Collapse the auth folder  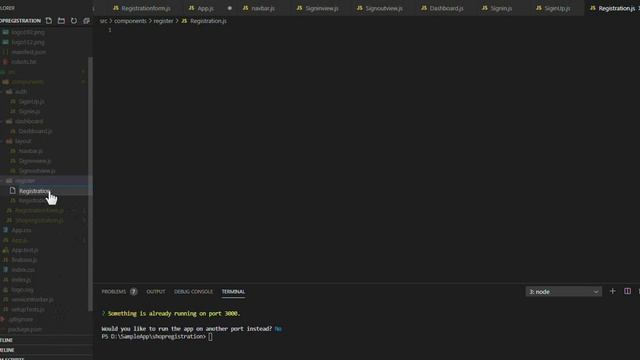[20, 91]
